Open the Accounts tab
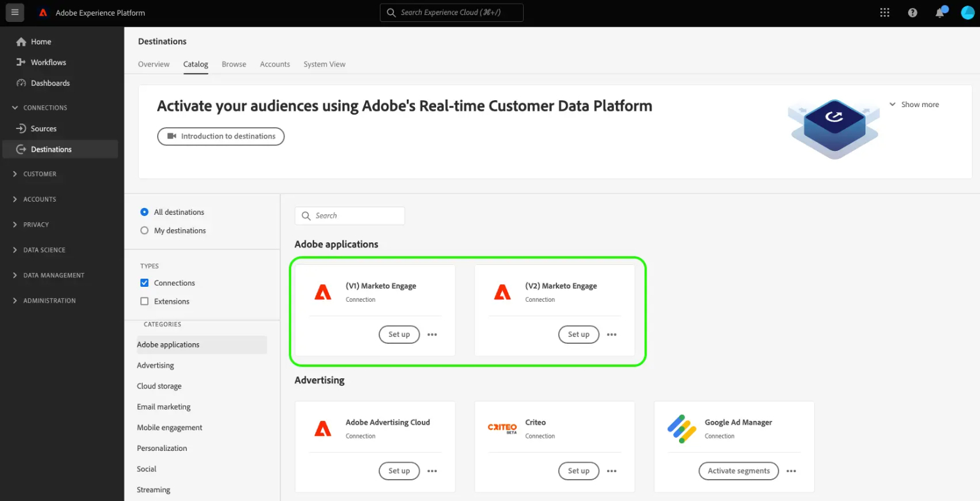The image size is (980, 501). tap(275, 65)
